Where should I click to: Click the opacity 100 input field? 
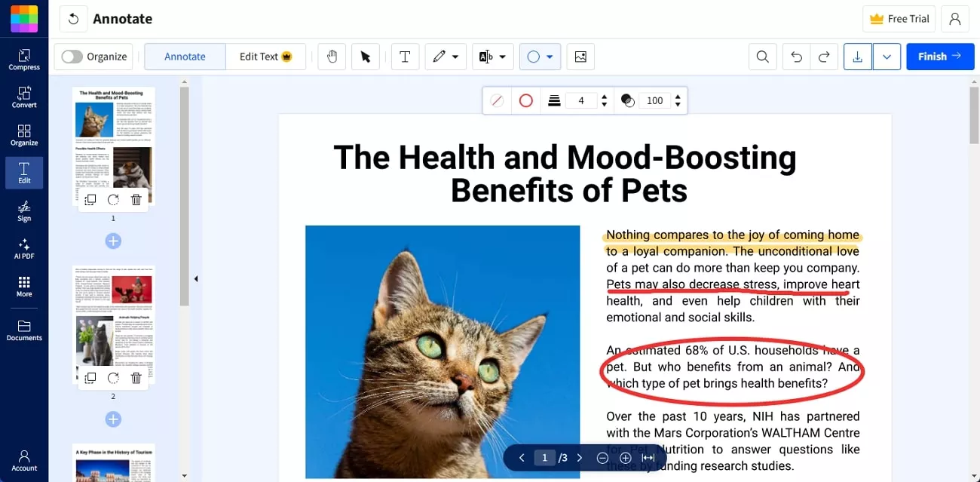(654, 100)
